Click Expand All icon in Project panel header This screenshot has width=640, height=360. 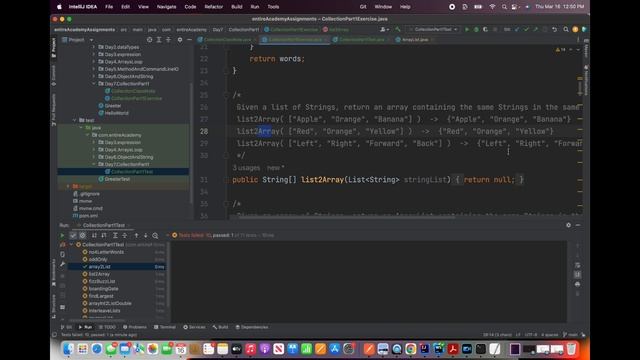[159, 40]
